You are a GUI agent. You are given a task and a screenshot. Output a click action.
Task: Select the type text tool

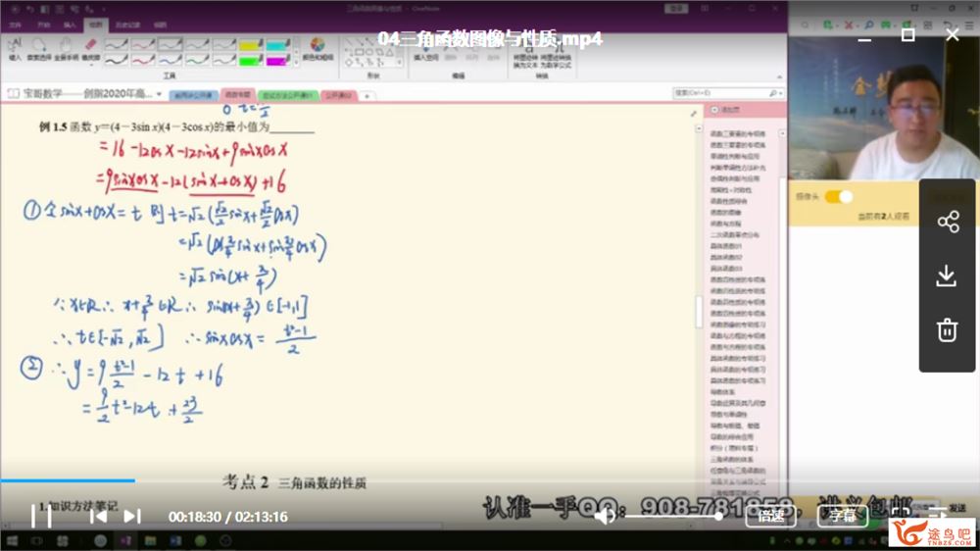tap(15, 48)
